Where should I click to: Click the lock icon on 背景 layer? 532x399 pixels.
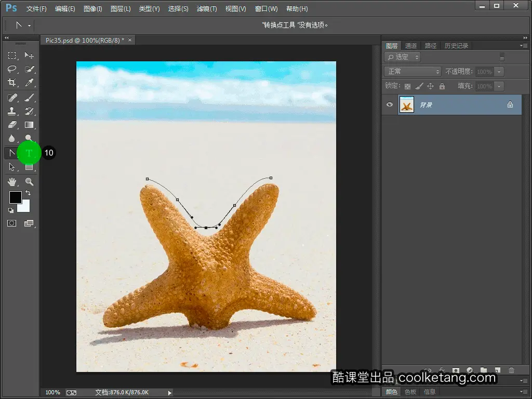(510, 104)
